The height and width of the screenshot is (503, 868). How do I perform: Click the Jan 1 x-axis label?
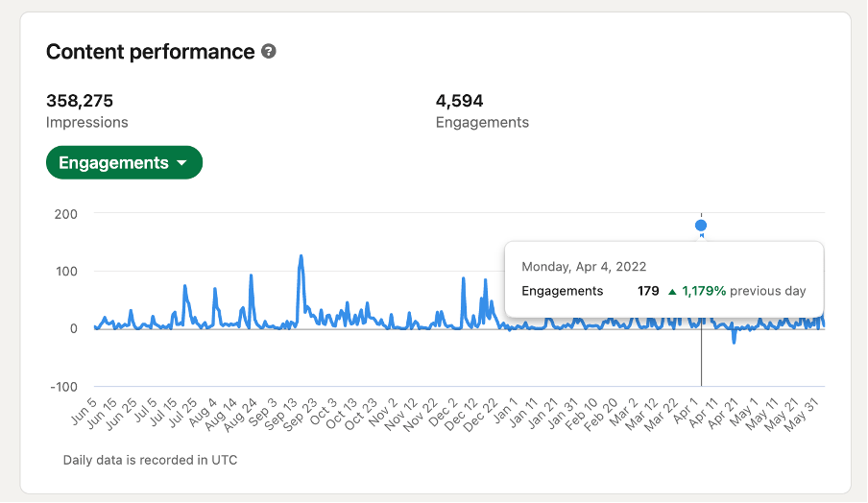(505, 412)
